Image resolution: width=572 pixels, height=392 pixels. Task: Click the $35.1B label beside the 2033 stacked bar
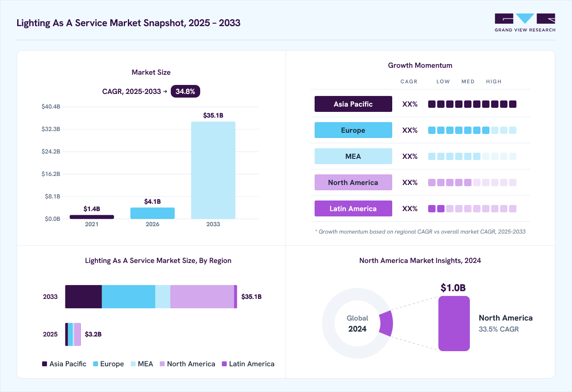point(252,297)
